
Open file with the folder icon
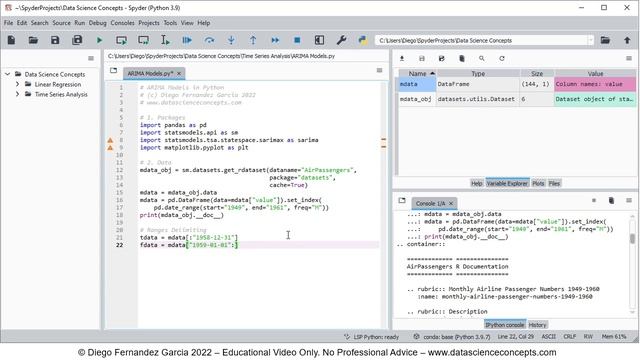tap(33, 40)
